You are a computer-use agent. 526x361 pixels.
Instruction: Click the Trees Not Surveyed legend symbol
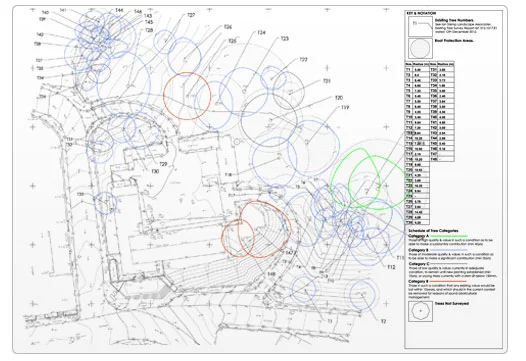(420, 311)
